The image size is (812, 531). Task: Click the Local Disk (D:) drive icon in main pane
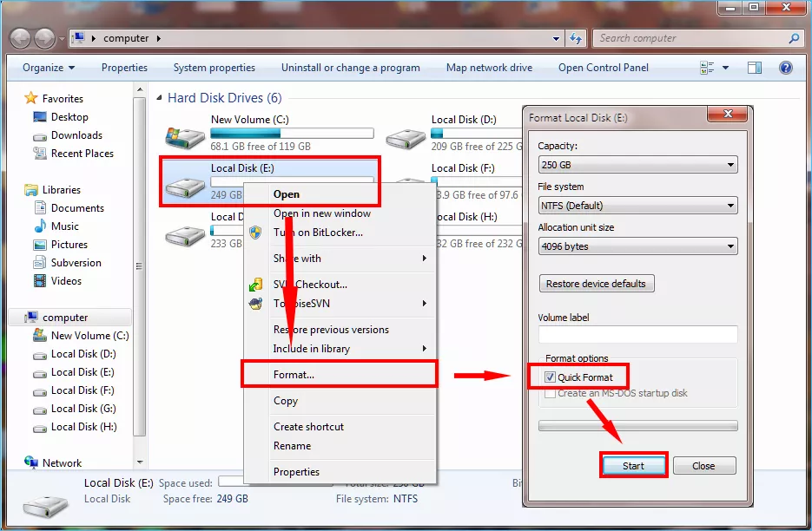[406, 140]
